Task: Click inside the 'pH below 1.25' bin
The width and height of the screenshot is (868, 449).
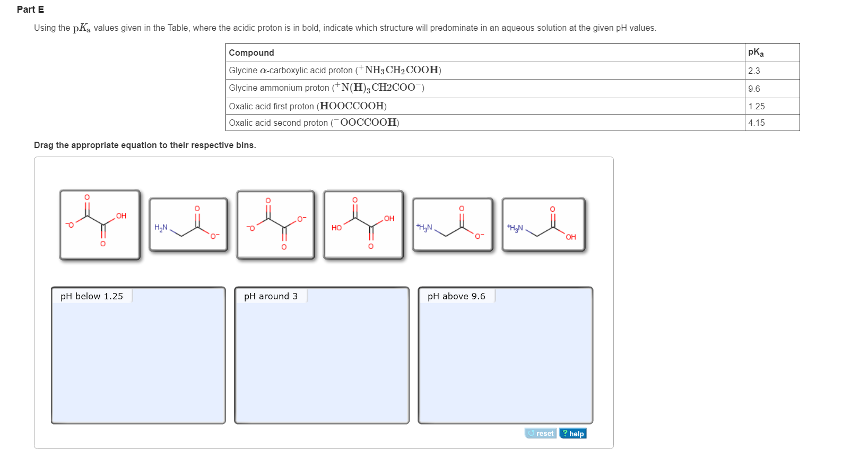Action: tap(138, 361)
